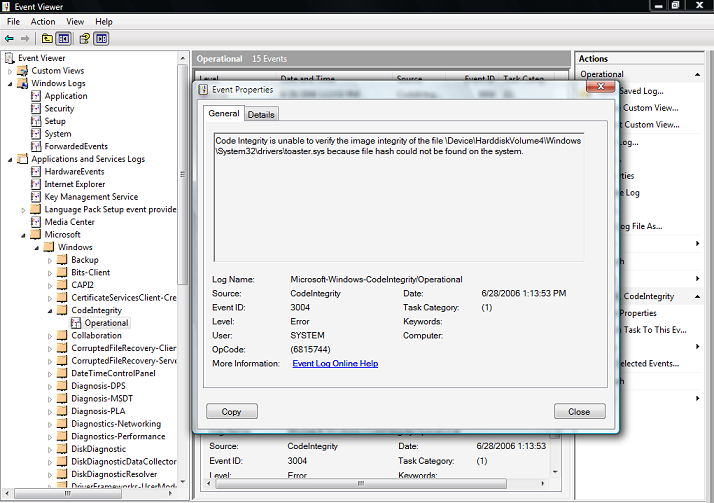
Task: Select DateTimeControlPanel tree item
Action: coord(113,373)
